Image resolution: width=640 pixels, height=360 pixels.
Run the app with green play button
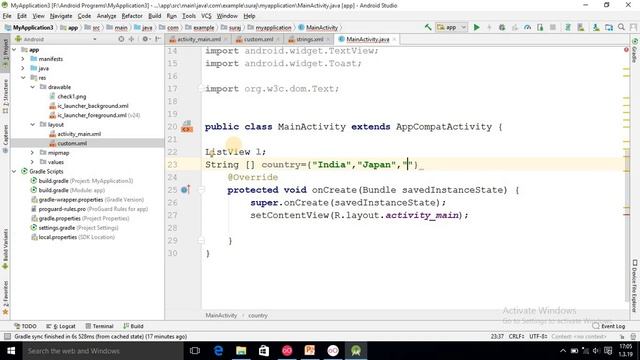coord(476,27)
